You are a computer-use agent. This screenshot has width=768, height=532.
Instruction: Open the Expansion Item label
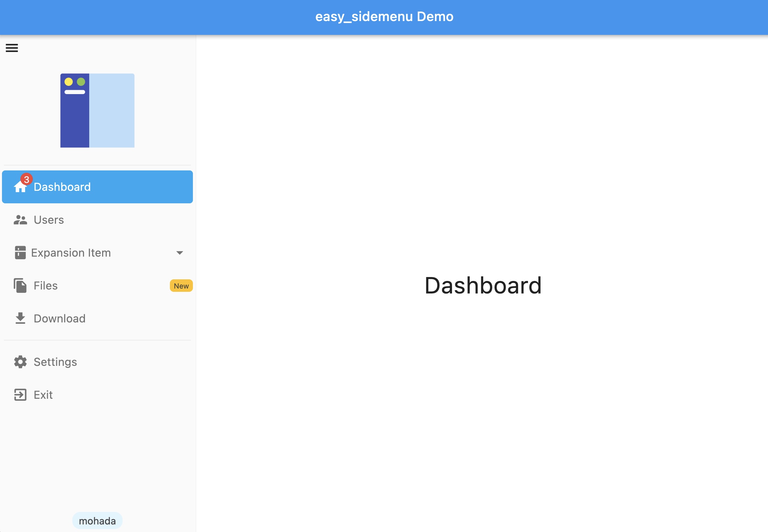71,253
